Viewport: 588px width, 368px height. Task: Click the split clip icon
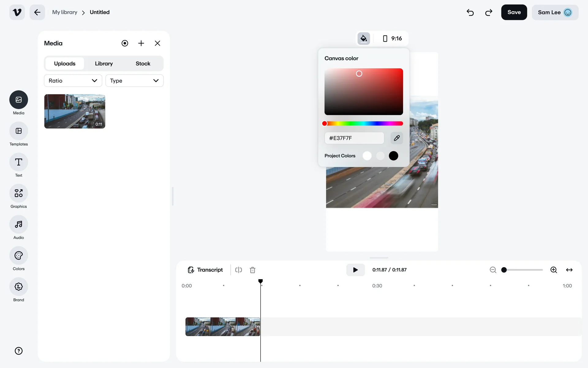[x=239, y=270]
